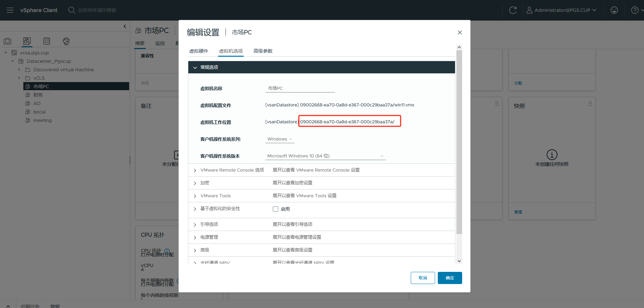Open the 警报 bottom tab

point(55,306)
